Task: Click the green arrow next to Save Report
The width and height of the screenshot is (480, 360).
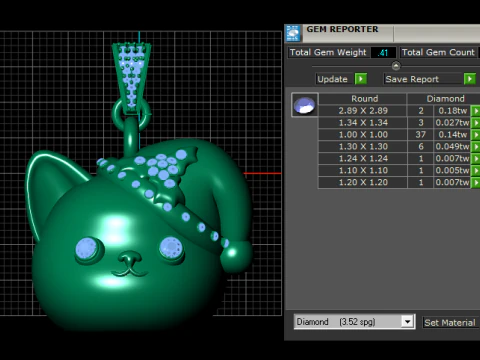Action: coord(470,79)
